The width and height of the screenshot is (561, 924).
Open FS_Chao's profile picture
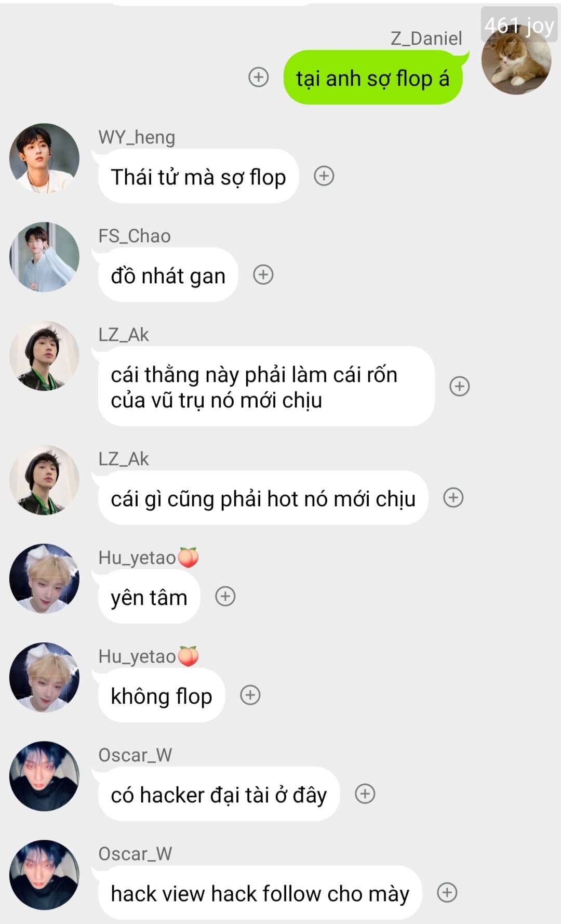point(44,257)
